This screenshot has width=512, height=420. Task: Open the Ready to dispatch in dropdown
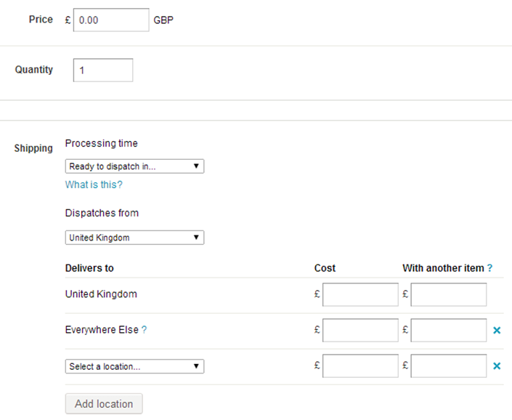[134, 166]
